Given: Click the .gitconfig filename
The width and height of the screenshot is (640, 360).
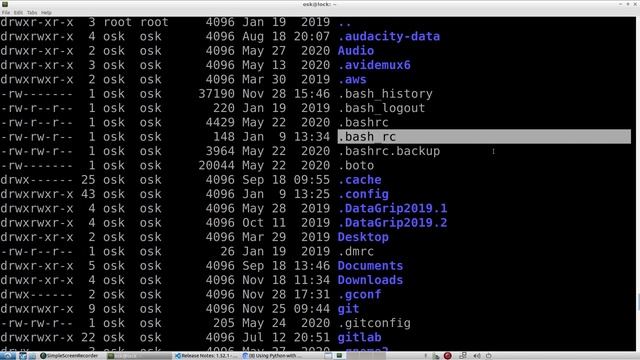Looking at the screenshot, I should tap(374, 323).
